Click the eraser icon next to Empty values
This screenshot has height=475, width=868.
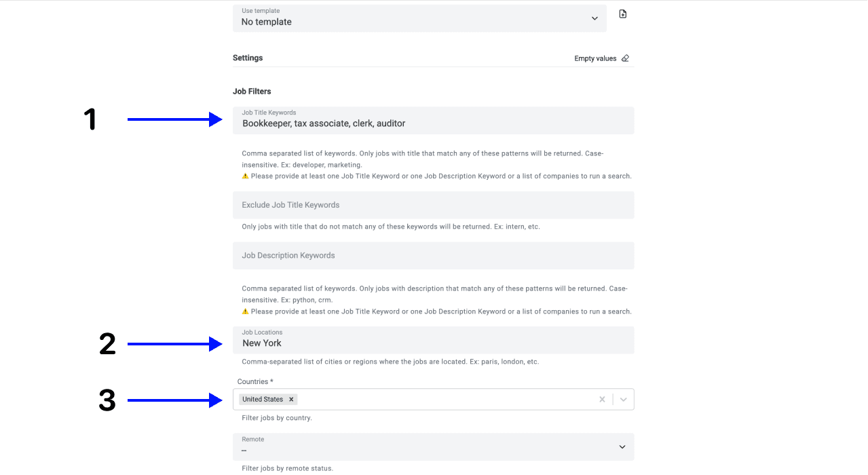coord(625,58)
